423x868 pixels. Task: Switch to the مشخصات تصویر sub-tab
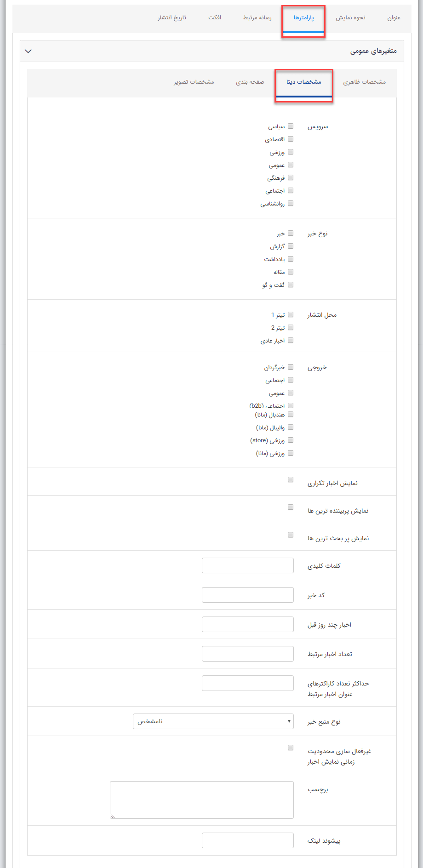(x=193, y=82)
